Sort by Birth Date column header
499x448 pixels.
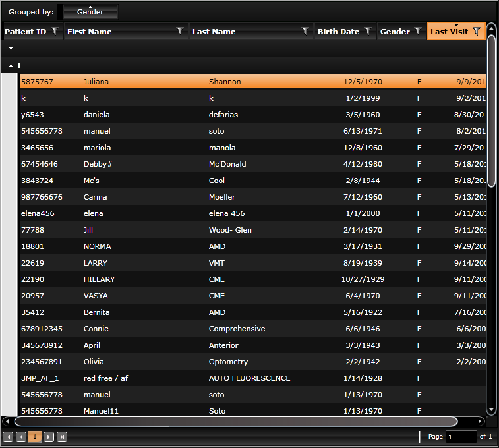point(338,32)
